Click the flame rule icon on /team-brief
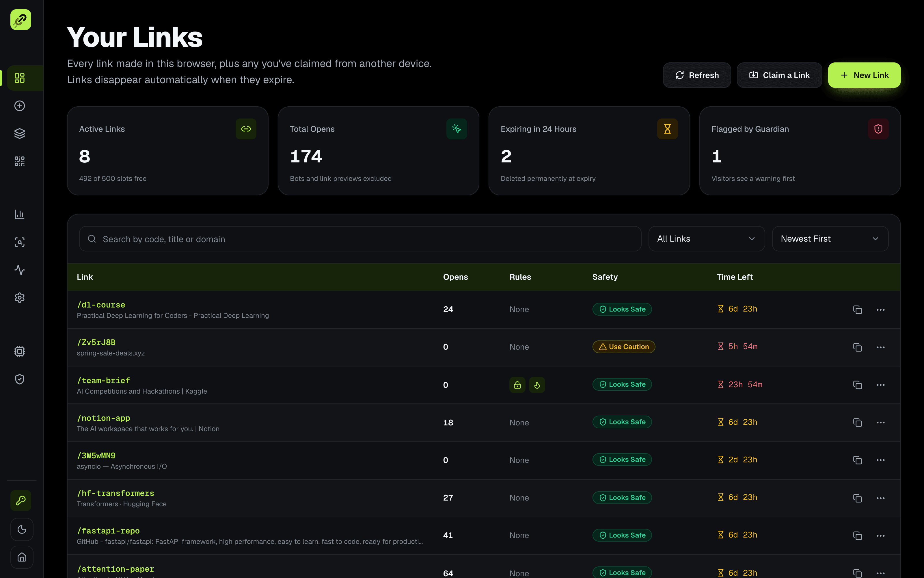Screen dimensions: 924x578 point(537,385)
